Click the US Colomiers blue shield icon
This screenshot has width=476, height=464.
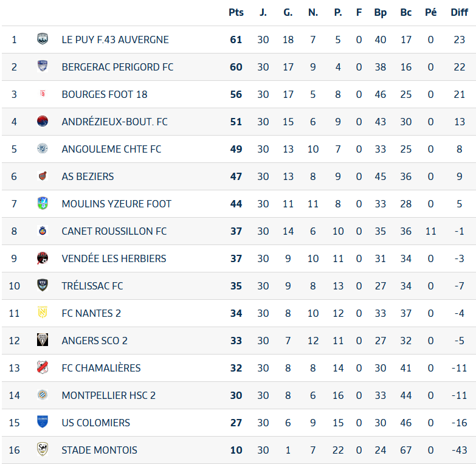43,422
